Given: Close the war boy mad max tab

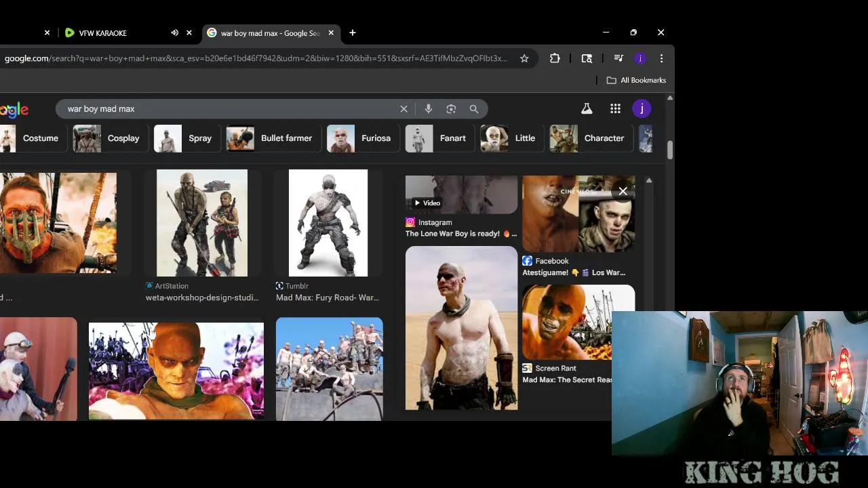Looking at the screenshot, I should tap(331, 33).
